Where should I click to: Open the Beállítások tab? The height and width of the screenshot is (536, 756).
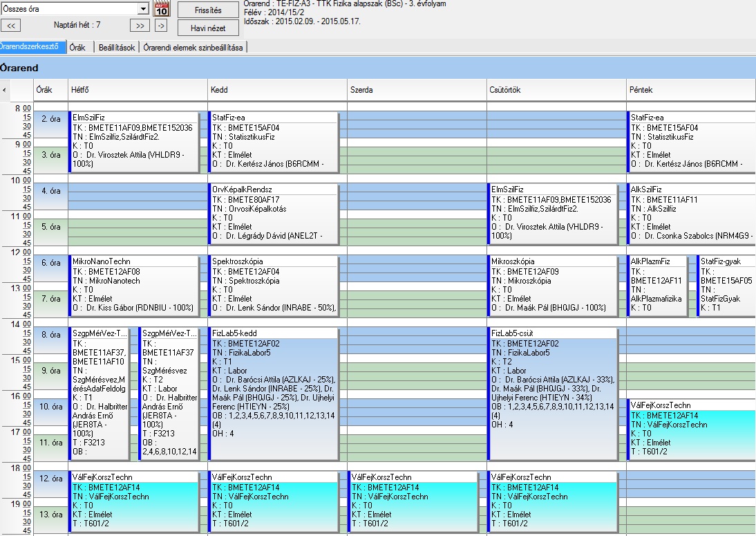coord(117,47)
